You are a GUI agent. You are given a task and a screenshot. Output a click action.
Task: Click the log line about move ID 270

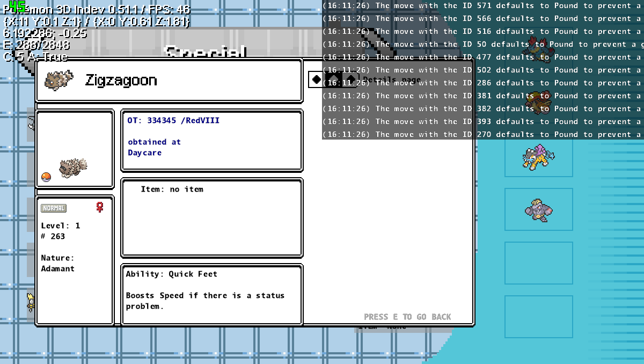(x=483, y=135)
